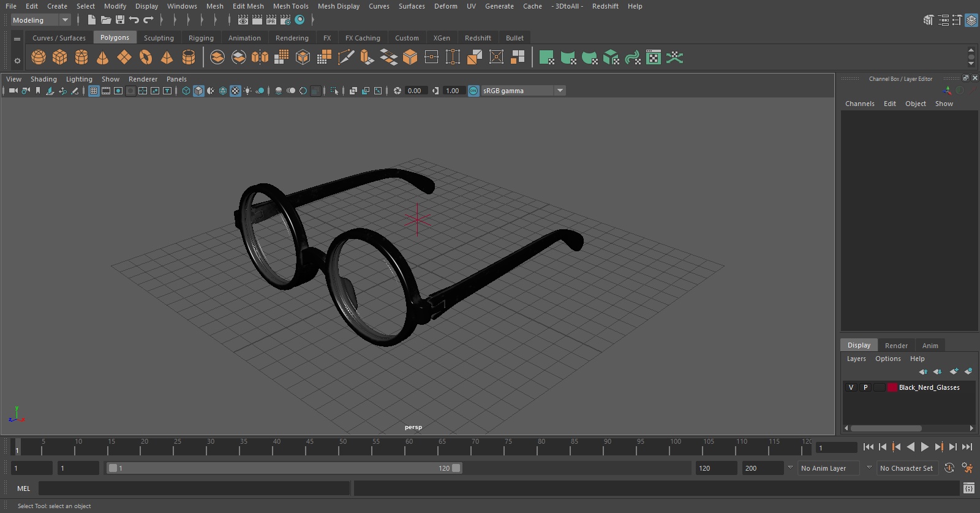Image resolution: width=980 pixels, height=513 pixels.
Task: Create a polygon plane from the shelf
Action: click(x=124, y=58)
